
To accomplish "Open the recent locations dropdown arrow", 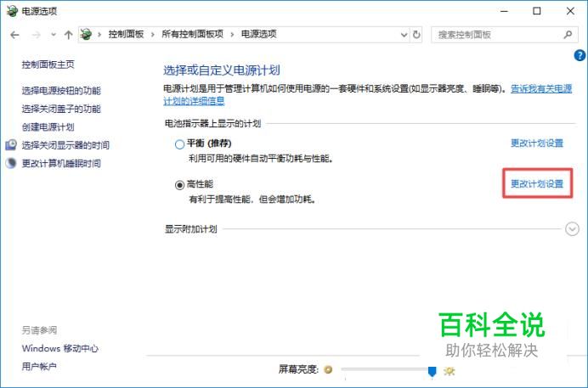I will [x=54, y=35].
